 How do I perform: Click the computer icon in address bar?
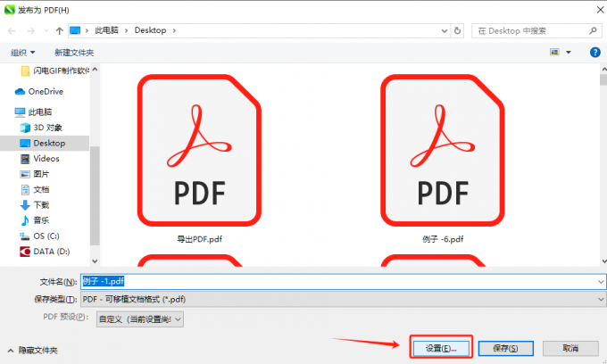pyautogui.click(x=75, y=30)
